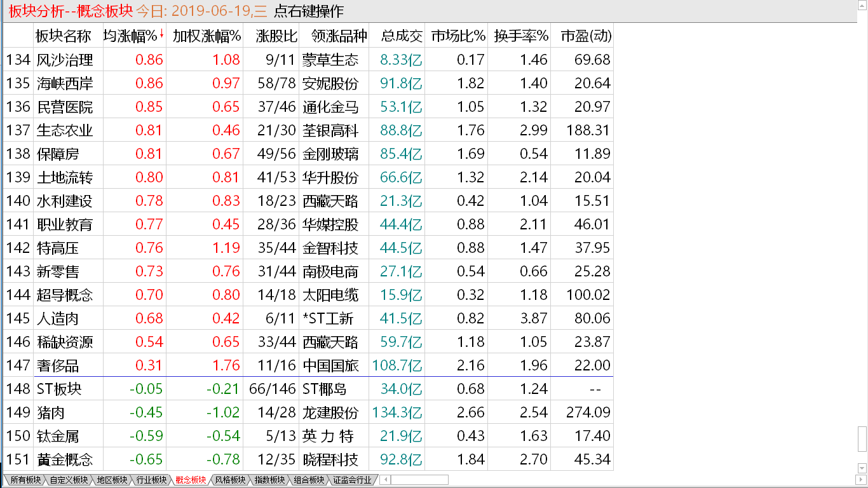
Task: Click the horizontal scrollbar thumb
Action: [418, 480]
